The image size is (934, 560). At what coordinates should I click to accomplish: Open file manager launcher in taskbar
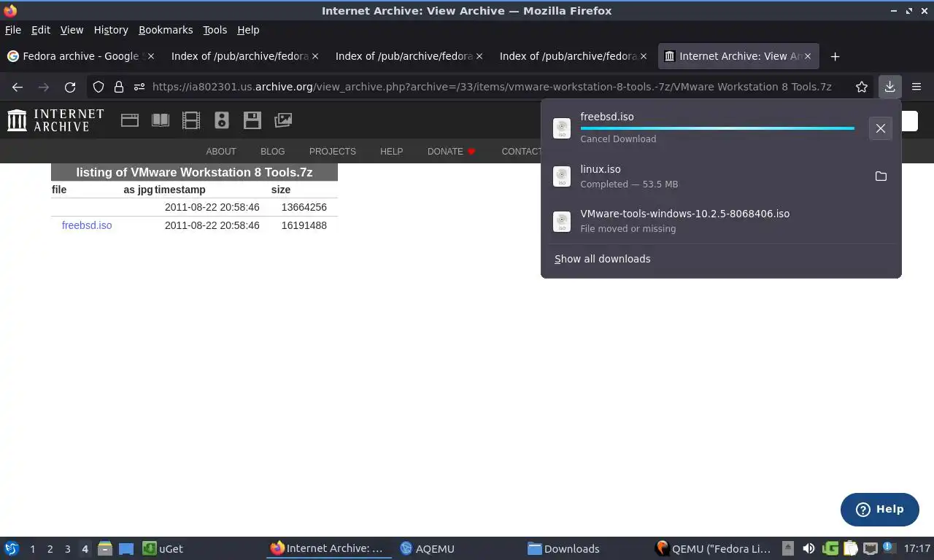point(104,548)
